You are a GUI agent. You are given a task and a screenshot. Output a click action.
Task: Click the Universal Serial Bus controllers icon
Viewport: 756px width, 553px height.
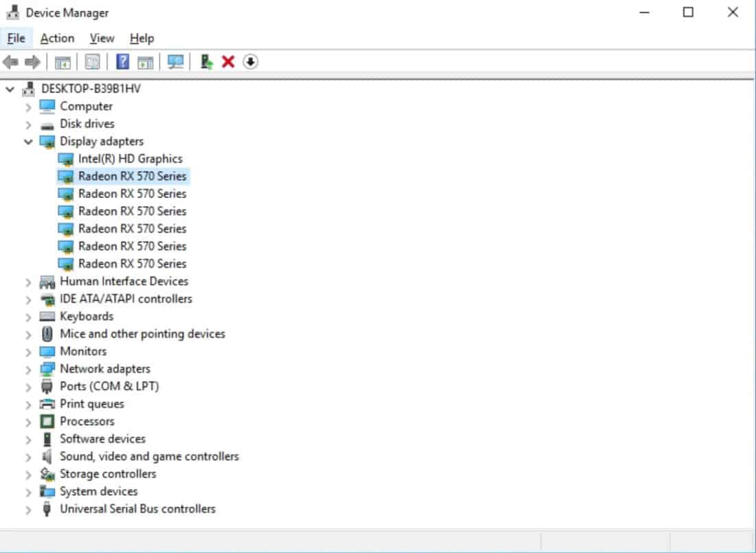47,508
